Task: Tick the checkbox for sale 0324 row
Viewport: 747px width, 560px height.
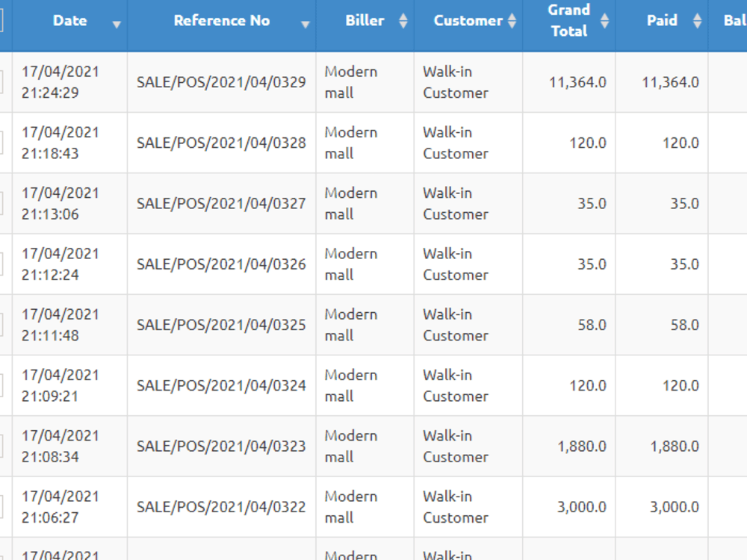Action: click(1, 386)
